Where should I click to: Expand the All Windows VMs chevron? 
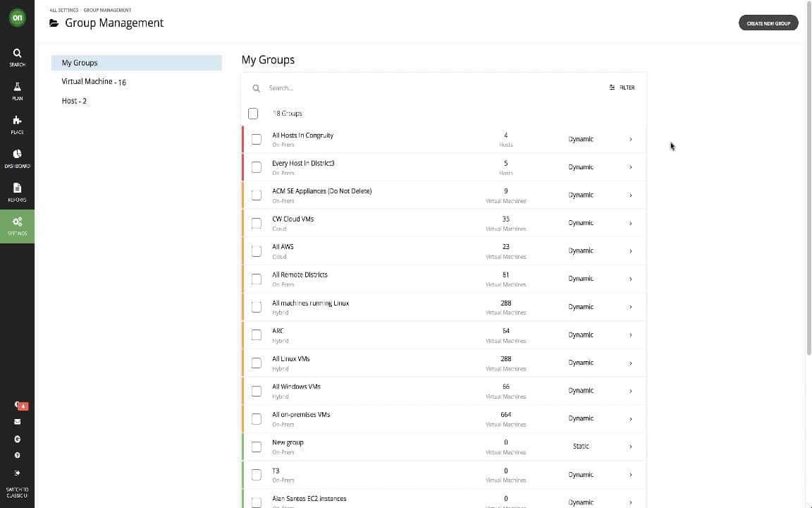coord(630,391)
